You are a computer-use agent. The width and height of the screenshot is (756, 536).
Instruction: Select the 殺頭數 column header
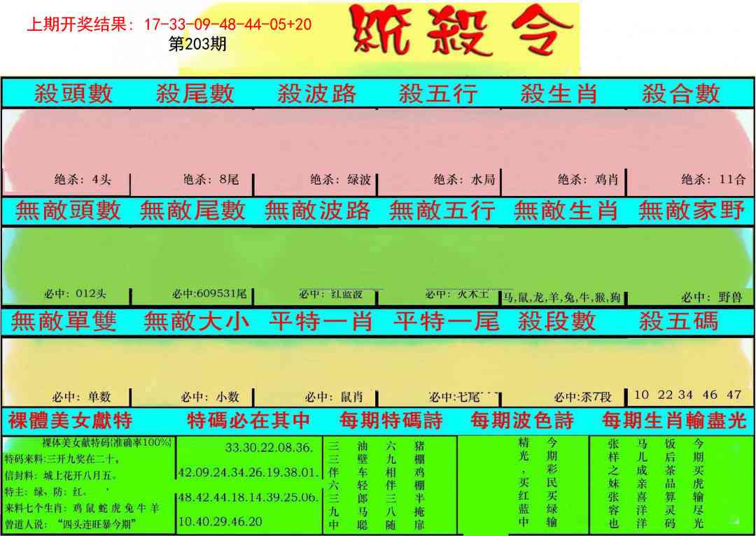(68, 92)
